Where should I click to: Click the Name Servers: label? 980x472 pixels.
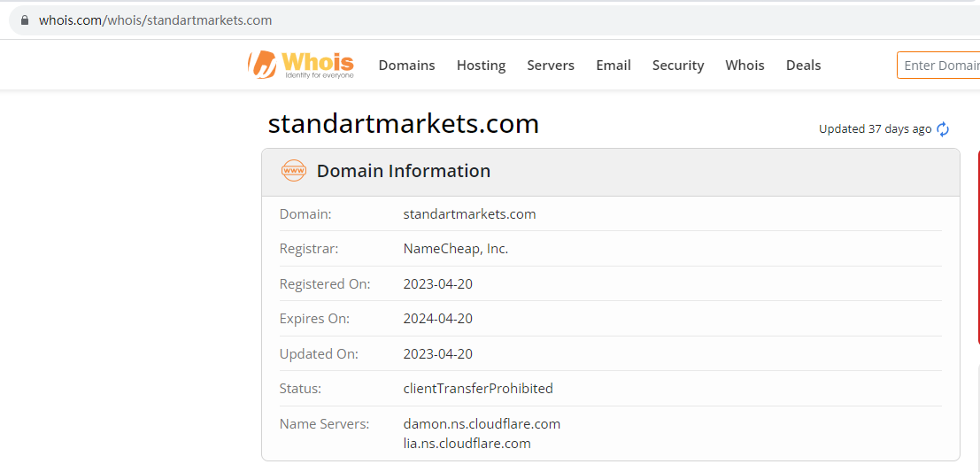[324, 424]
